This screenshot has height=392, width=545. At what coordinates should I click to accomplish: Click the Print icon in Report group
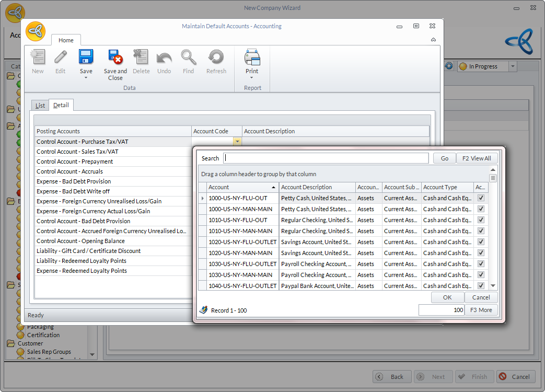252,57
